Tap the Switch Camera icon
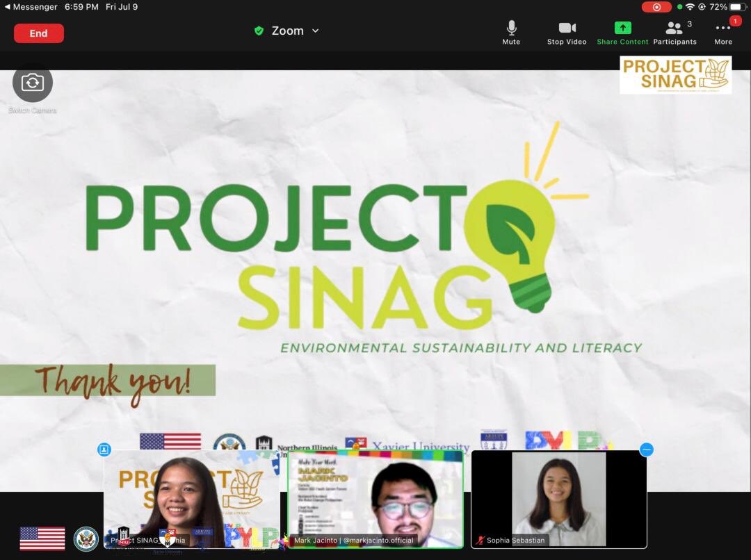Viewport: 751px width, 560px height. pyautogui.click(x=32, y=83)
